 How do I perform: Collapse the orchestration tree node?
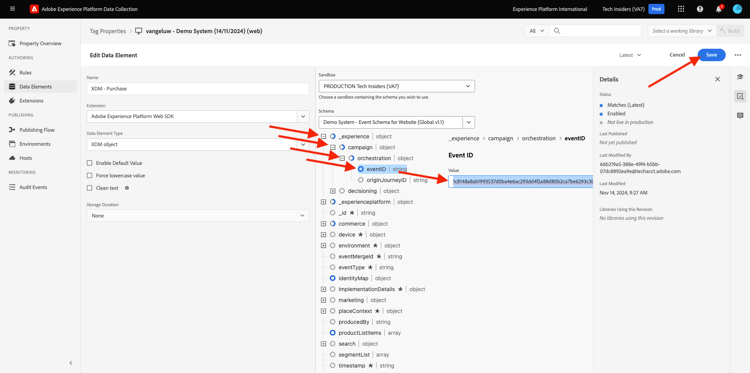(342, 158)
